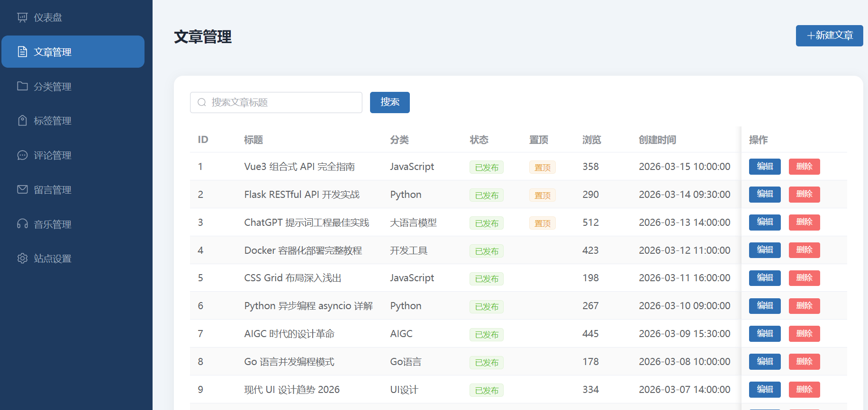Open the 音乐管理 headphone icon

click(x=22, y=224)
